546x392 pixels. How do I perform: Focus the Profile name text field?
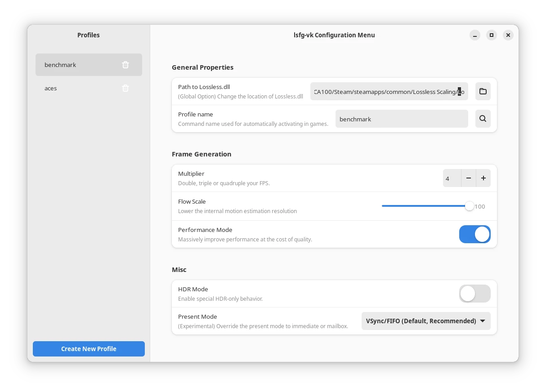(x=401, y=119)
